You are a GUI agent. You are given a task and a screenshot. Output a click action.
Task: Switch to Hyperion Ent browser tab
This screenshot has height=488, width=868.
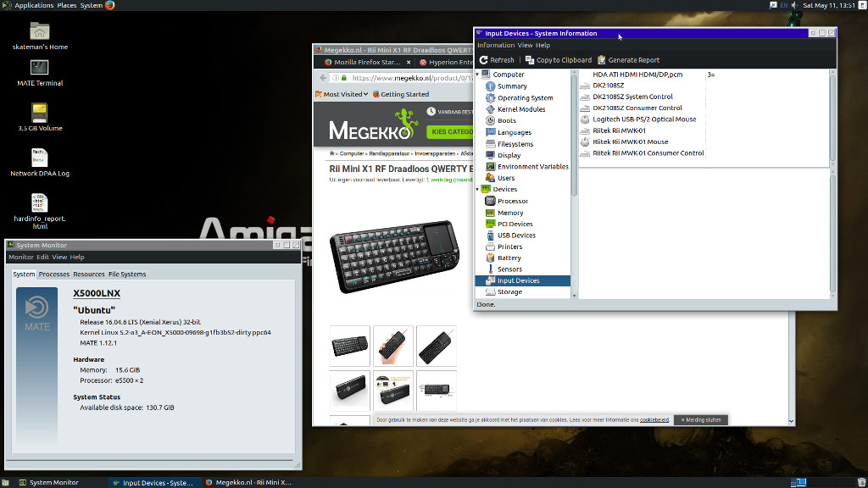446,63
